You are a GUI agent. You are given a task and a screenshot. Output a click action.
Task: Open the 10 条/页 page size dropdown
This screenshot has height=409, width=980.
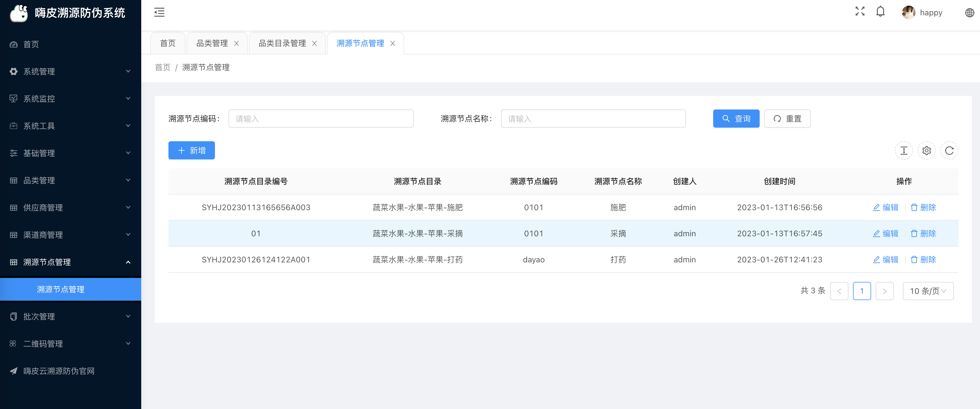pyautogui.click(x=928, y=291)
